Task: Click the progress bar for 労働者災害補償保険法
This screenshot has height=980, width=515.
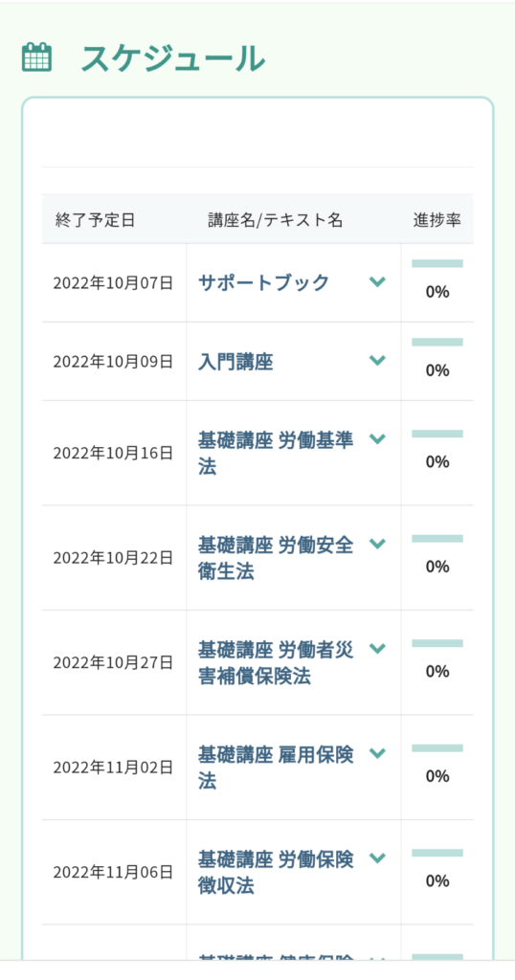Action: click(437, 643)
